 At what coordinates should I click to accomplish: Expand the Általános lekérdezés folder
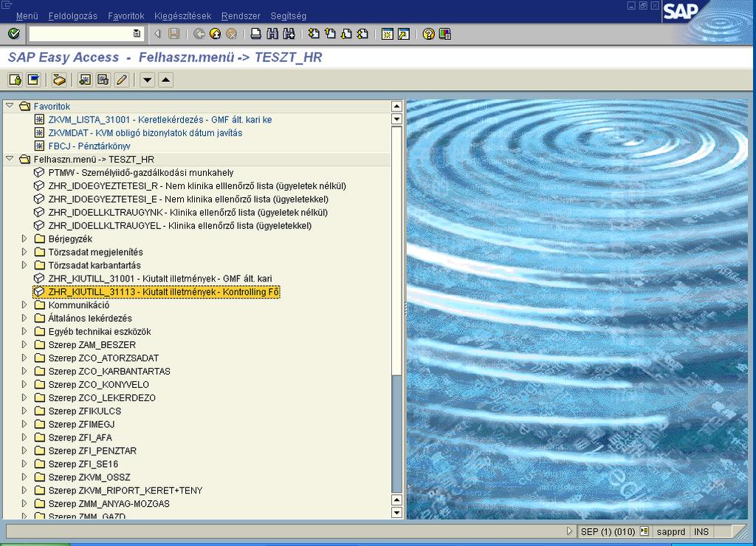[x=24, y=318]
